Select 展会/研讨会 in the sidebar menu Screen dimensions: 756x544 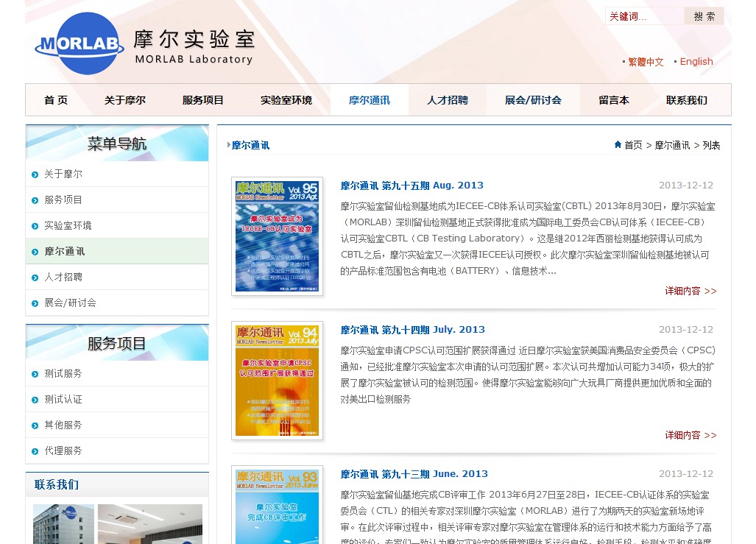[x=71, y=303]
